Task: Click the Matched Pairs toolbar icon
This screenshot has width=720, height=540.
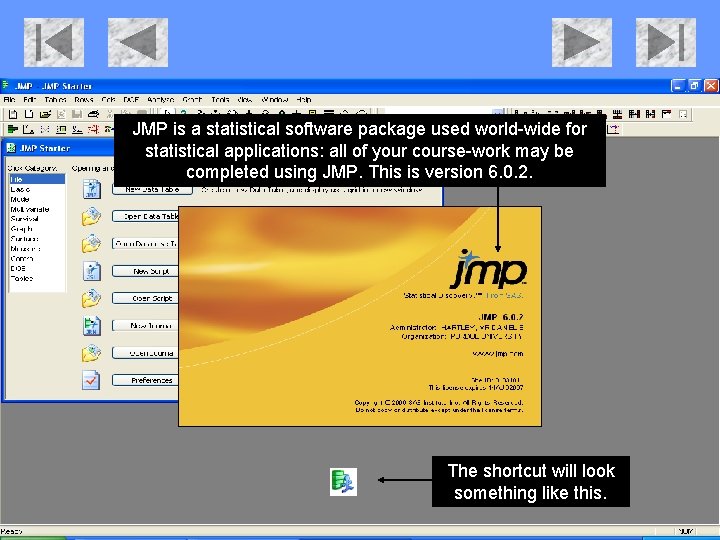Action: click(45, 129)
